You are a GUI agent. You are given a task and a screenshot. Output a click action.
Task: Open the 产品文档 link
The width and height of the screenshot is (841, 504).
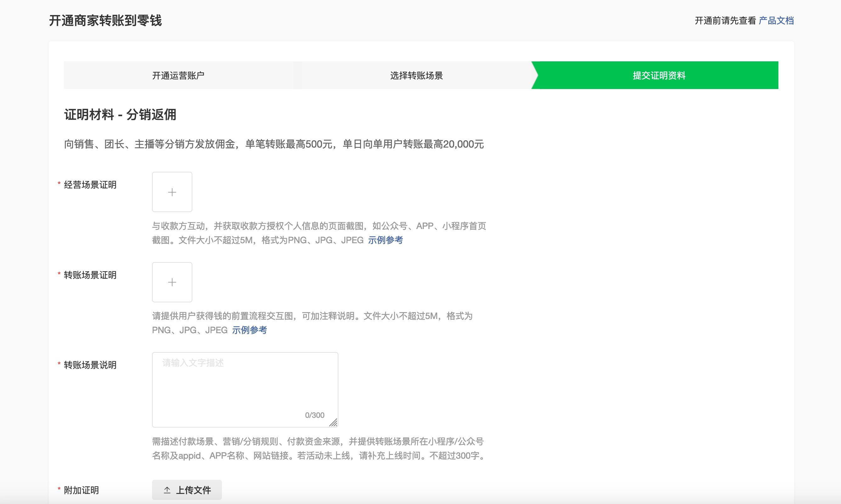tap(776, 21)
